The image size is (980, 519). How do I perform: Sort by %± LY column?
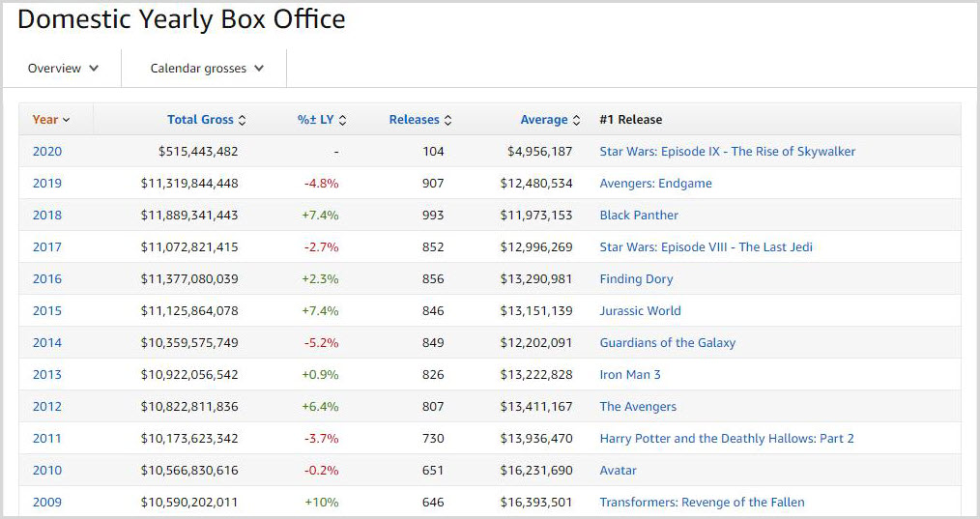click(322, 120)
